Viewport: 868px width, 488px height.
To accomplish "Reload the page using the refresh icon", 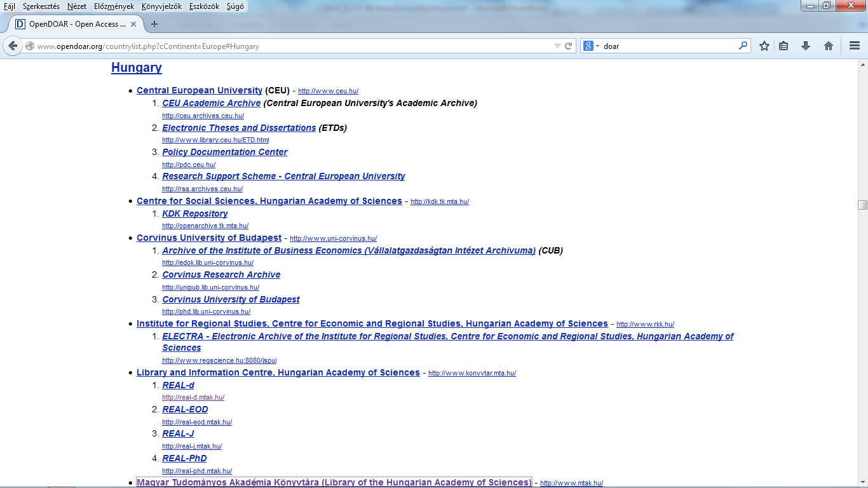I will (569, 46).
